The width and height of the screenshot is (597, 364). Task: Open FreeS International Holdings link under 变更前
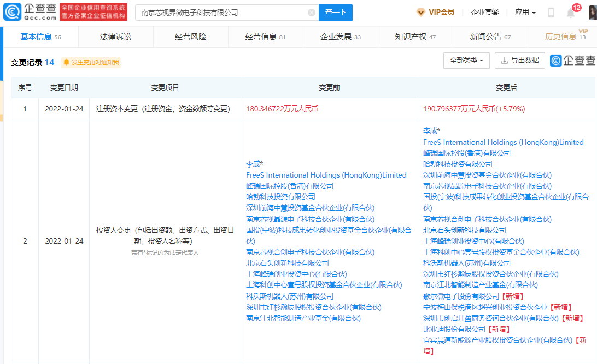coord(326,175)
